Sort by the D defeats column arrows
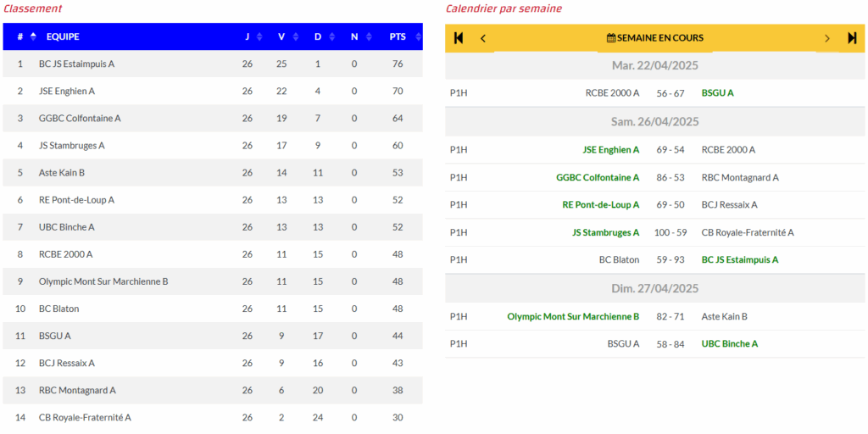 (x=331, y=36)
